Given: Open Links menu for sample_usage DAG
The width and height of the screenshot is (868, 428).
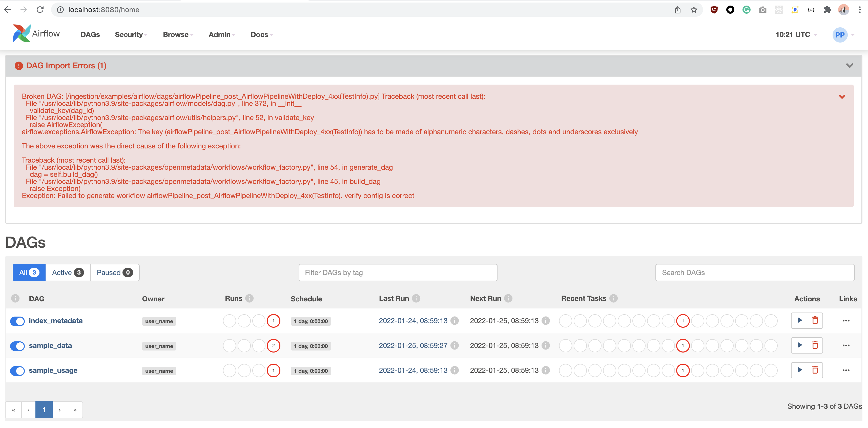Looking at the screenshot, I should click(846, 370).
